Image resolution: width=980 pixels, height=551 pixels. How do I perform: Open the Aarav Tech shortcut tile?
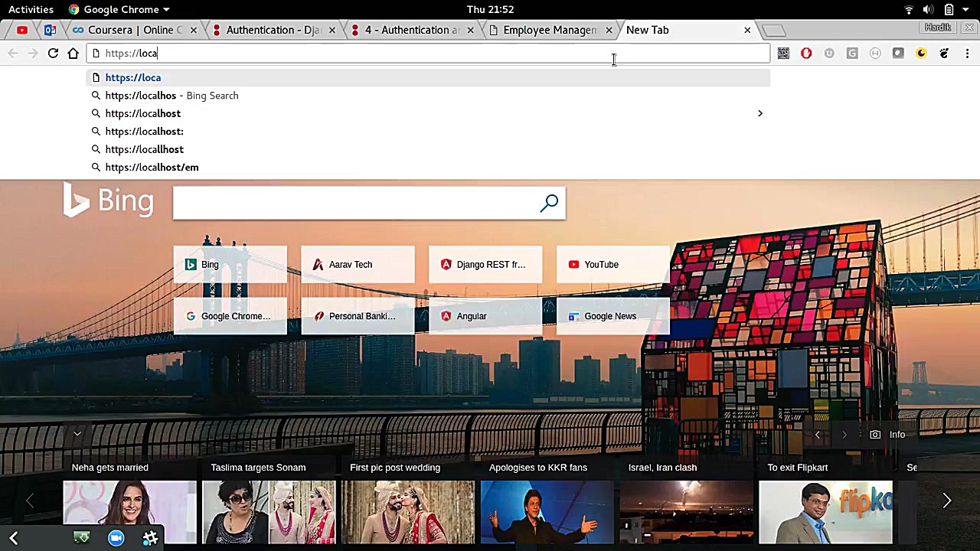pyautogui.click(x=358, y=265)
